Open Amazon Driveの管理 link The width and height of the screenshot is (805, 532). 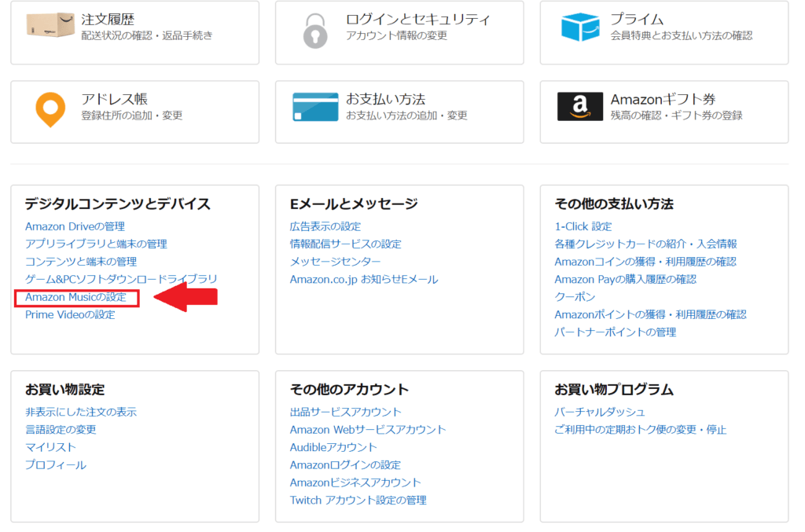75,226
